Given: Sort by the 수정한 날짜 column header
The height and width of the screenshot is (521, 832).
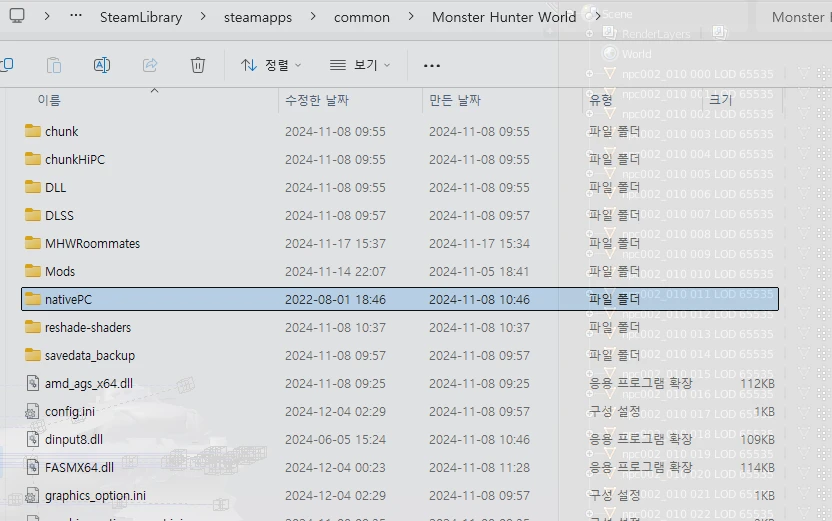Looking at the screenshot, I should coord(317,100).
